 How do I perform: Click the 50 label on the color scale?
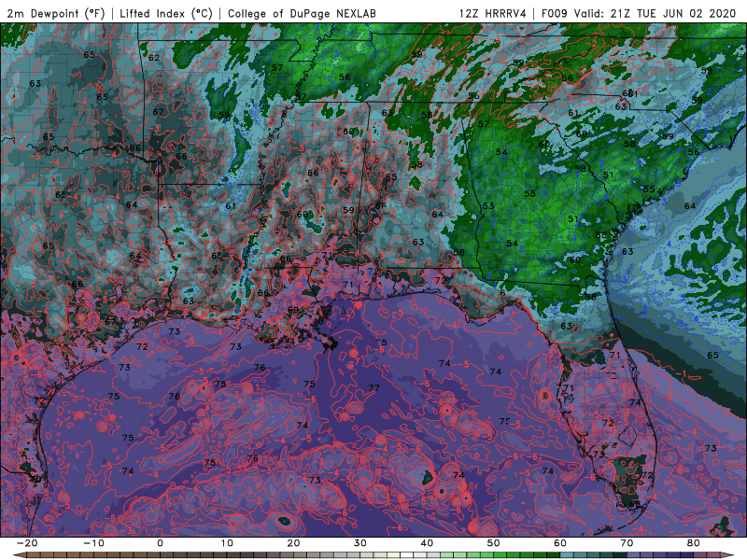(494, 543)
